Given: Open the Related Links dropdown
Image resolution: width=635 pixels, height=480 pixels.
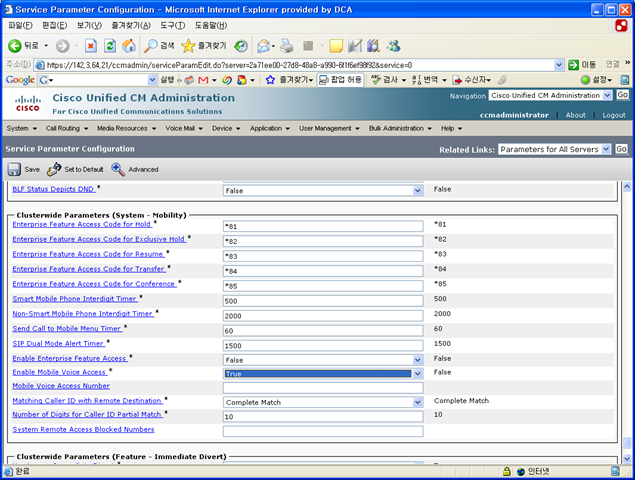Looking at the screenshot, I should (x=554, y=149).
